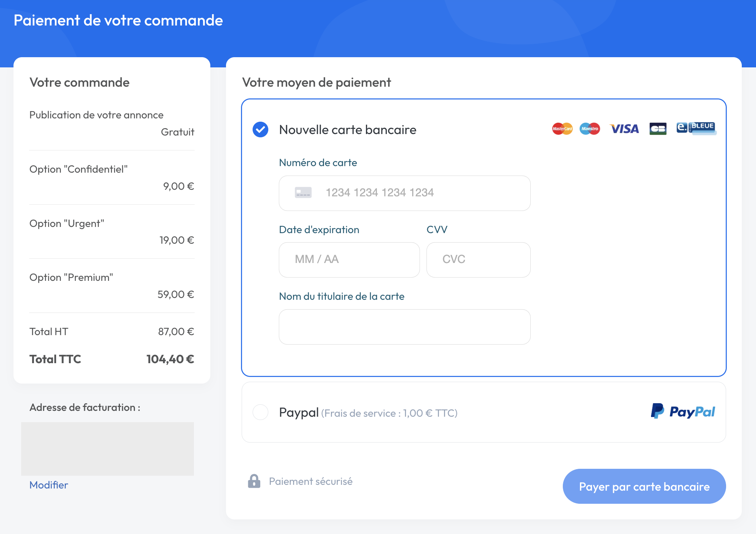This screenshot has height=534, width=756.
Task: Select the Nouvelle carte bancaire radio
Action: pyautogui.click(x=261, y=130)
